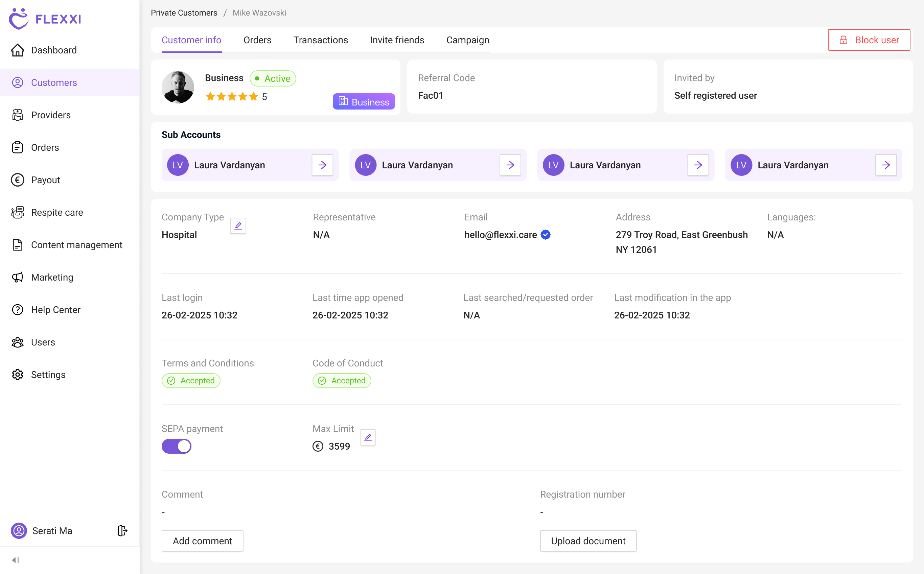Viewport: 924px width, 574px height.
Task: Click the Settings gear icon
Action: tap(18, 375)
